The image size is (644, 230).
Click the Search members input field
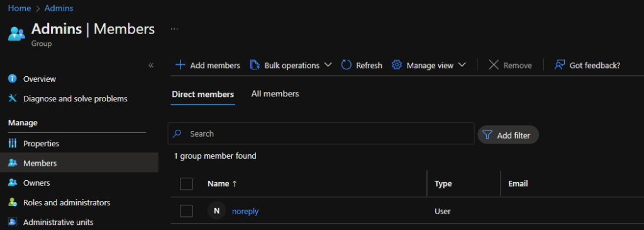coord(321,134)
